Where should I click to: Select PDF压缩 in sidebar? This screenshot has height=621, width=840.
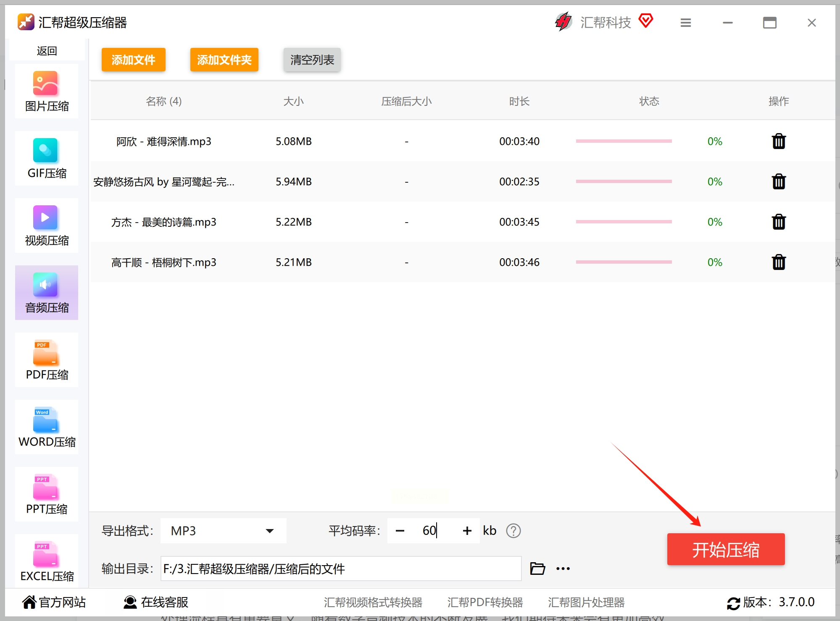point(47,360)
